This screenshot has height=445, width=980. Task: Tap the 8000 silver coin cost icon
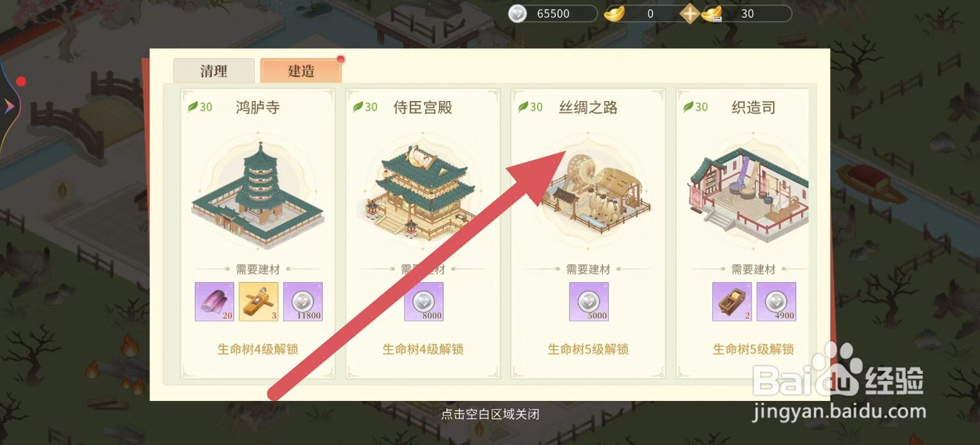tap(424, 302)
